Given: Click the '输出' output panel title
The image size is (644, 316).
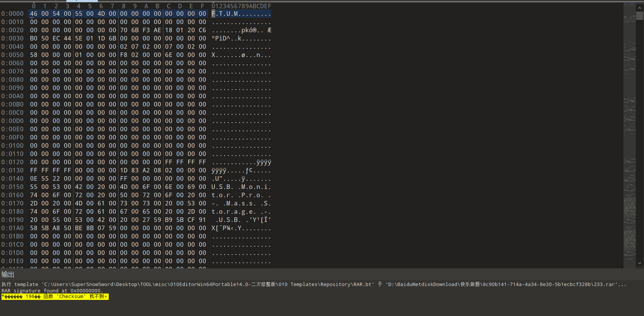Looking at the screenshot, I should pos(8,274).
